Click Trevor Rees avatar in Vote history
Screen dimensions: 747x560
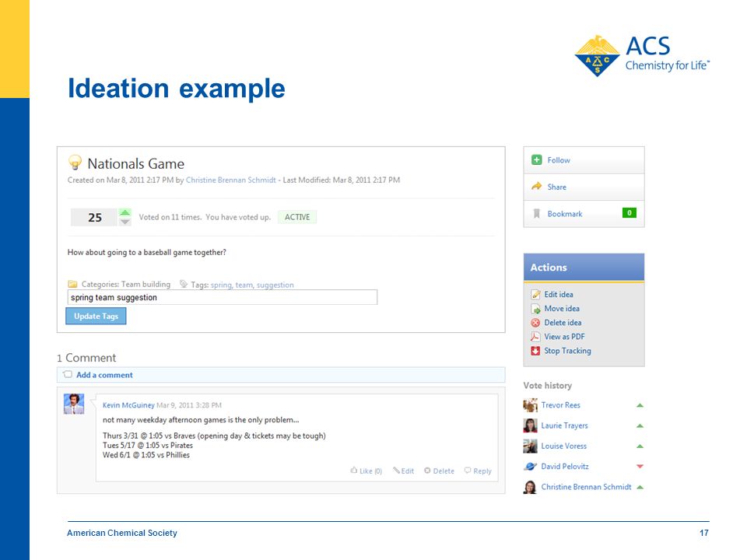click(x=530, y=405)
